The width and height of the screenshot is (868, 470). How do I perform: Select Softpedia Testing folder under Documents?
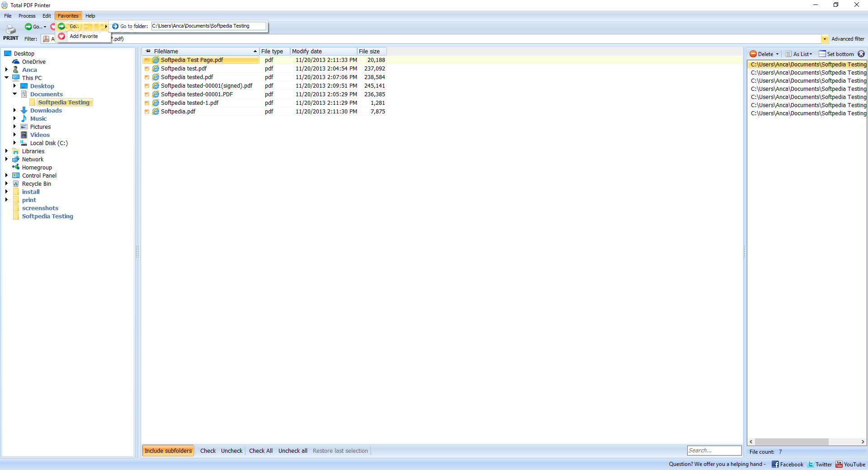click(64, 103)
